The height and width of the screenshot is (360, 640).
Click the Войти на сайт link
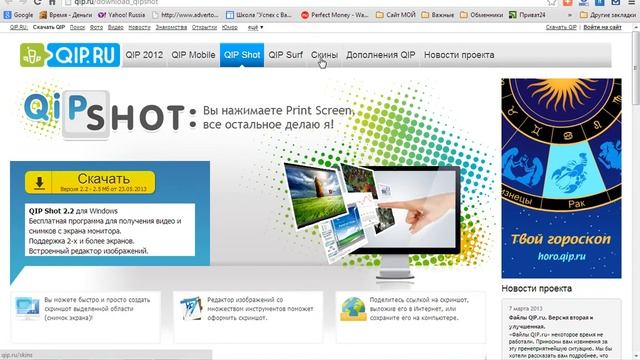pyautogui.click(x=602, y=27)
